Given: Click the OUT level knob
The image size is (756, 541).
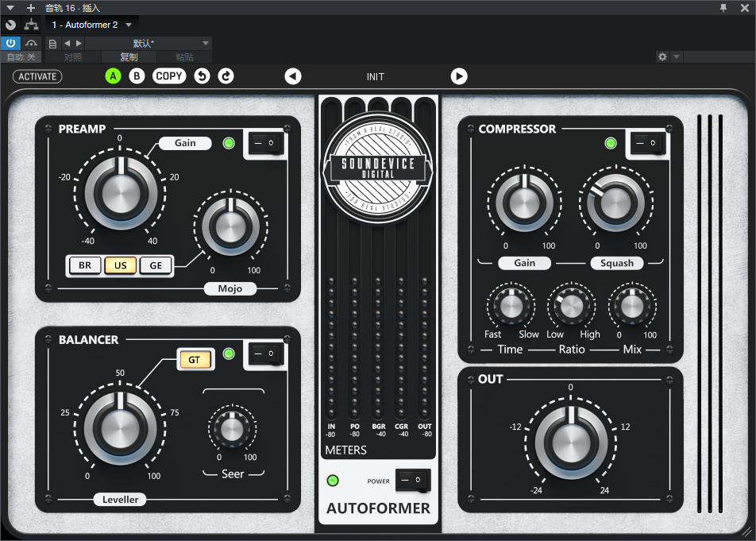Looking at the screenshot, I should point(571,442).
